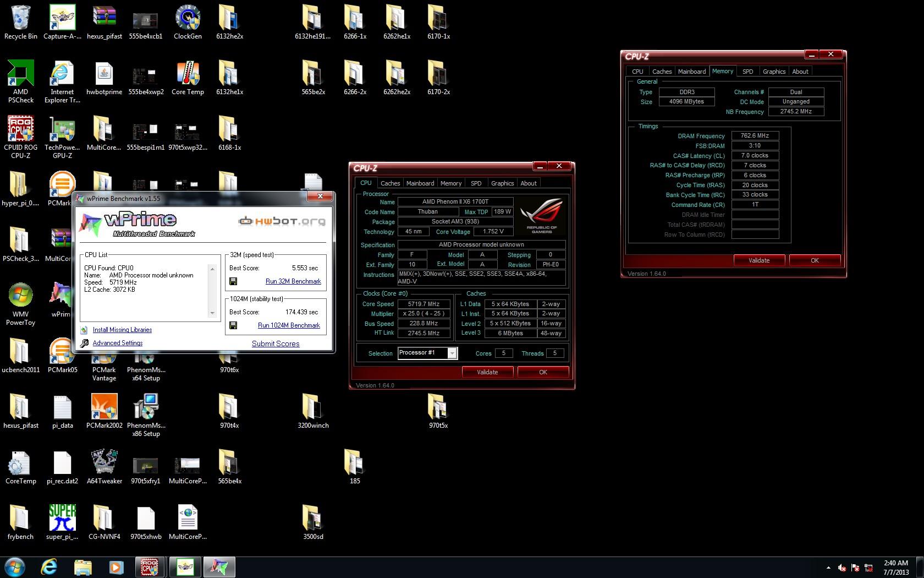The width and height of the screenshot is (924, 578).
Task: Click the wPrime CPU List scrollbar
Action: click(212, 291)
